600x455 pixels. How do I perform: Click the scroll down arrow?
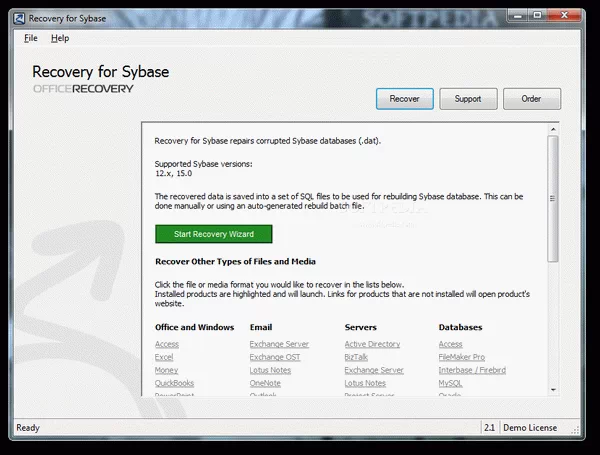coord(553,390)
